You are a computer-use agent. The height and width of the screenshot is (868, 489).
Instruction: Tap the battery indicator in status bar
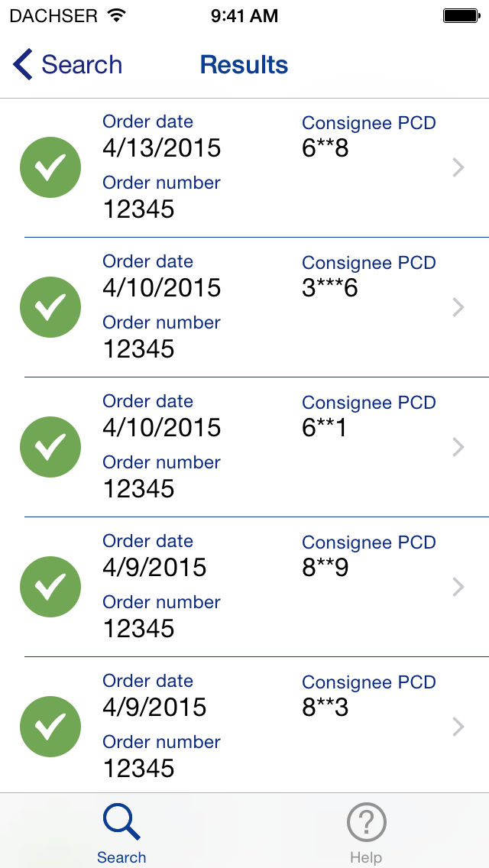pyautogui.click(x=461, y=15)
